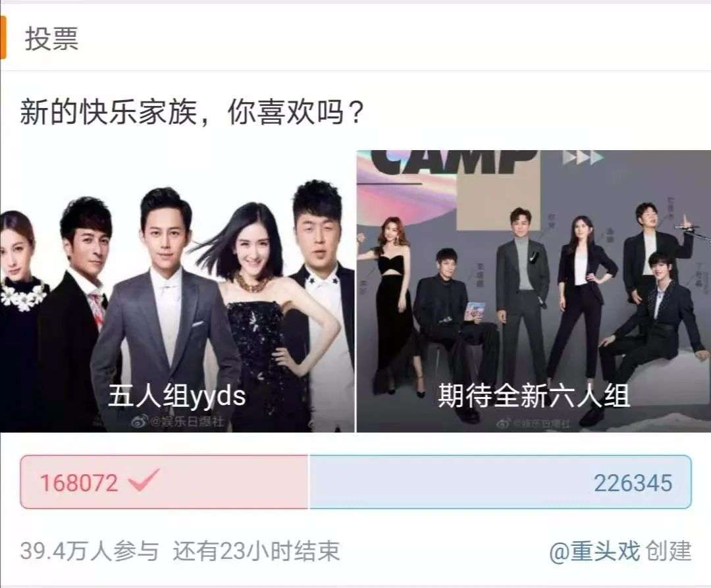Viewport: 711px width, 588px height.
Task: Click the 226345 vote count number
Action: (633, 483)
